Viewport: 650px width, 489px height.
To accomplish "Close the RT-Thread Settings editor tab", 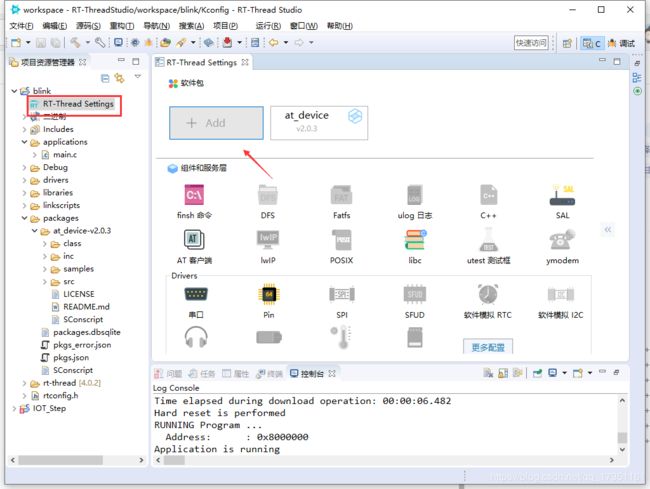I will click(x=245, y=62).
